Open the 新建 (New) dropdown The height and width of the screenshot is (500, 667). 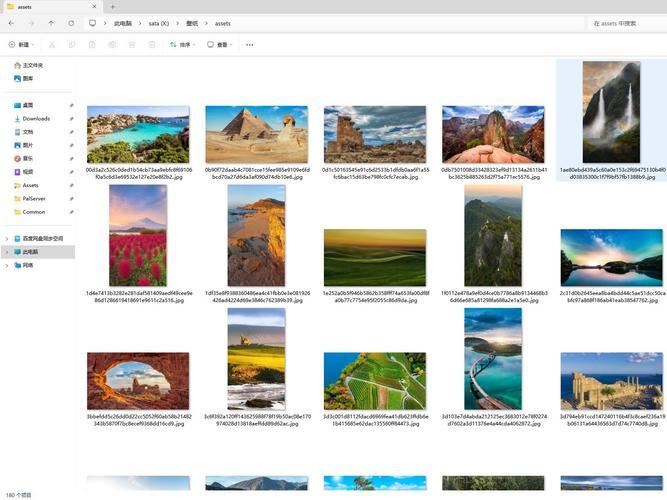20,45
